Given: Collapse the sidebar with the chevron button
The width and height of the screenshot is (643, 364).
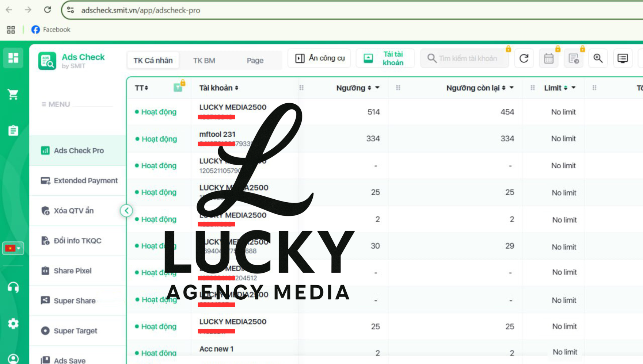Looking at the screenshot, I should coord(126,211).
